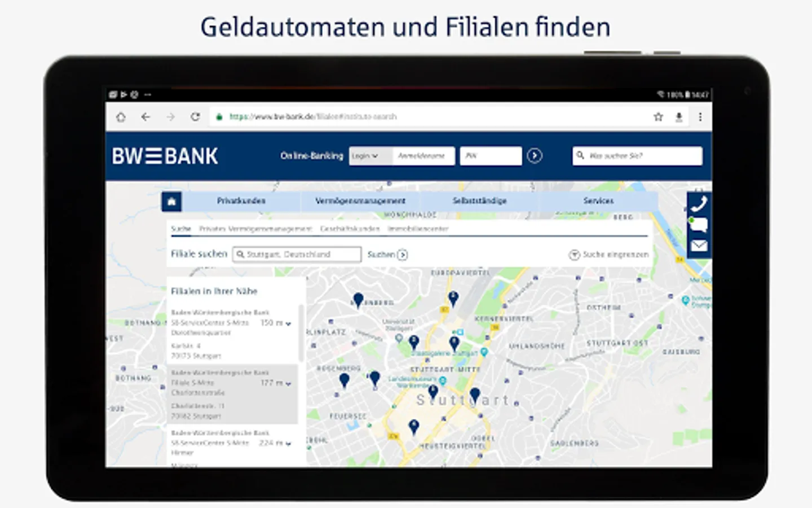Reload the page with the refresh icon
The image size is (812, 508).
pos(195,117)
